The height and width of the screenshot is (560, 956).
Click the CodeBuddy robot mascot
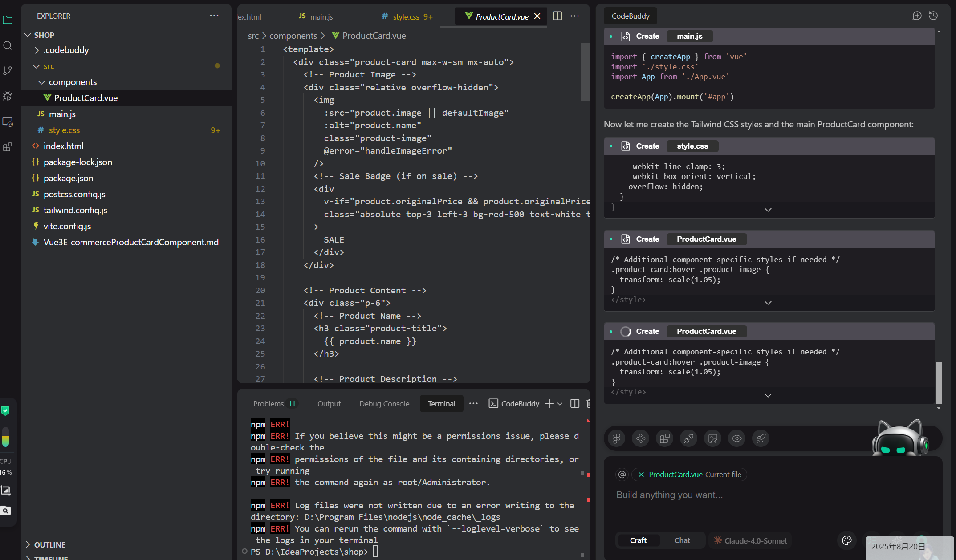point(900,438)
